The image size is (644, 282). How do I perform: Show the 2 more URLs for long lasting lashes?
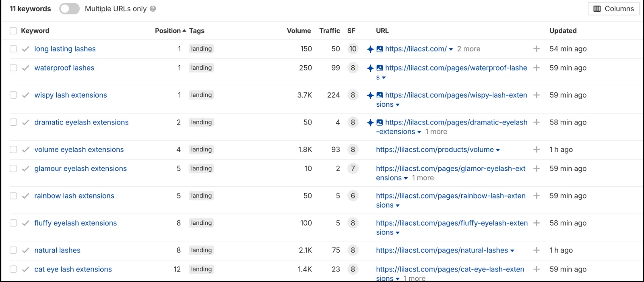469,49
